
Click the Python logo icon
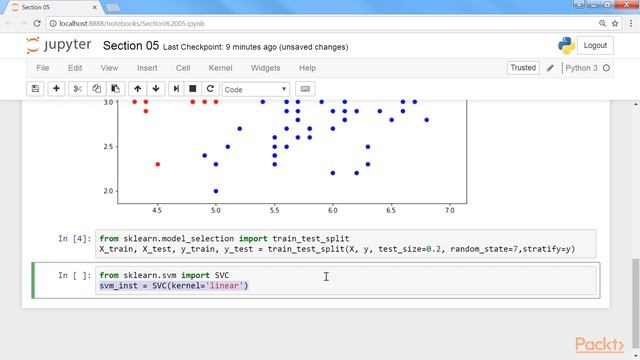tap(567, 45)
